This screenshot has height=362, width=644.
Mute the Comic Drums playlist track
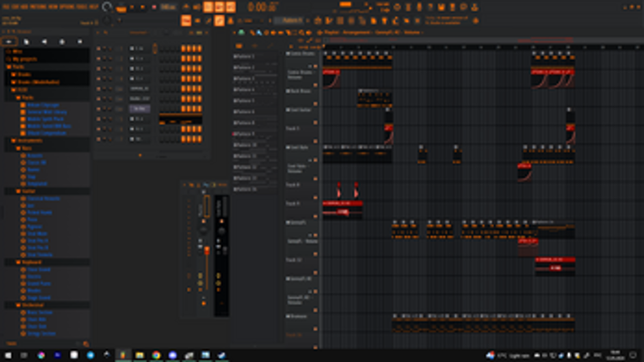316,67
